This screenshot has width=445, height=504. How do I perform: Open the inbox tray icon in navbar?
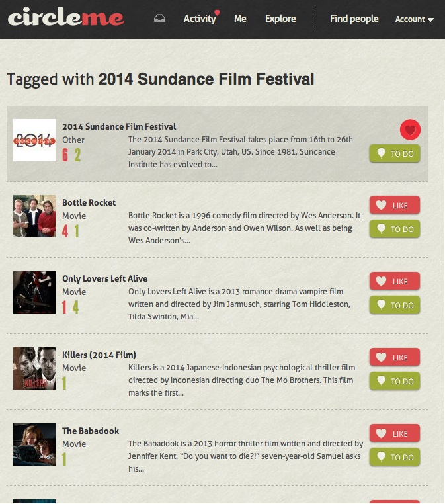(x=159, y=18)
